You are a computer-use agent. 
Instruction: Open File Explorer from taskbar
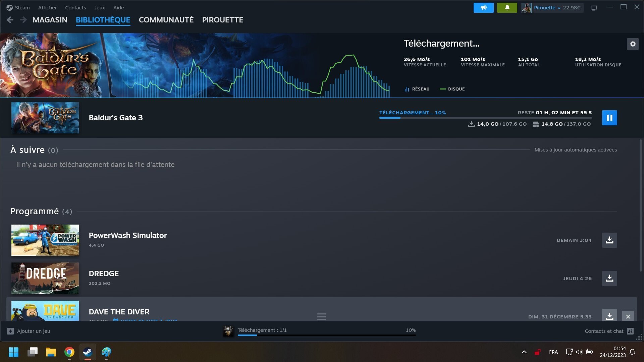click(x=51, y=352)
